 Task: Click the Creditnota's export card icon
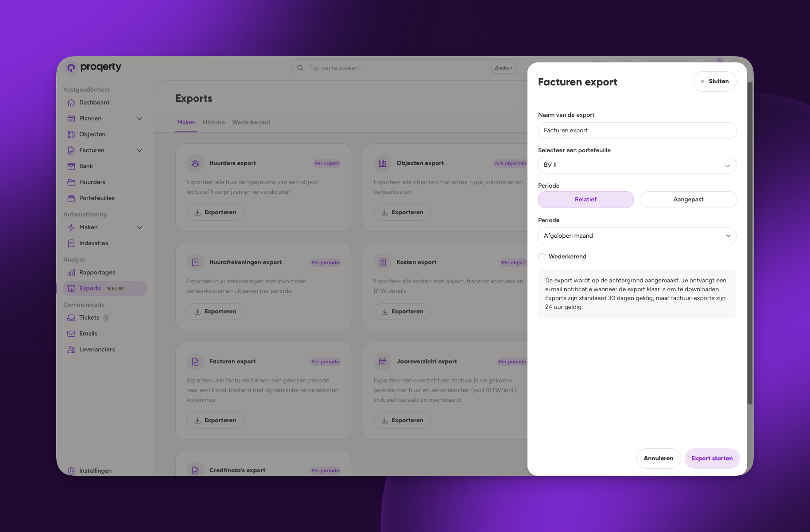click(195, 470)
